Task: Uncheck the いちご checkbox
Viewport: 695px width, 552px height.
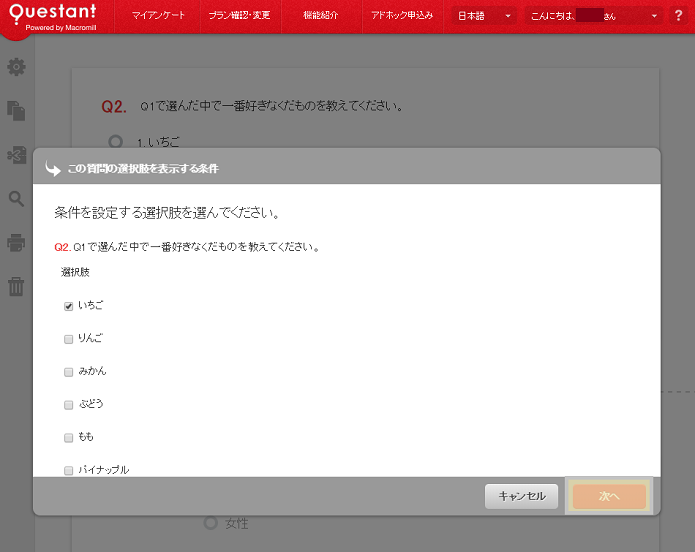Action: [x=69, y=306]
